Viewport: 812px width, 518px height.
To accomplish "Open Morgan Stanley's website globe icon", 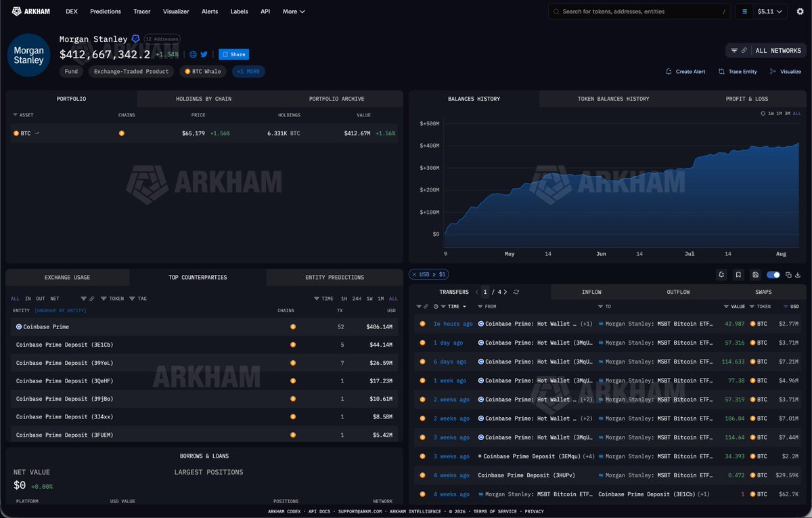I will 194,54.
